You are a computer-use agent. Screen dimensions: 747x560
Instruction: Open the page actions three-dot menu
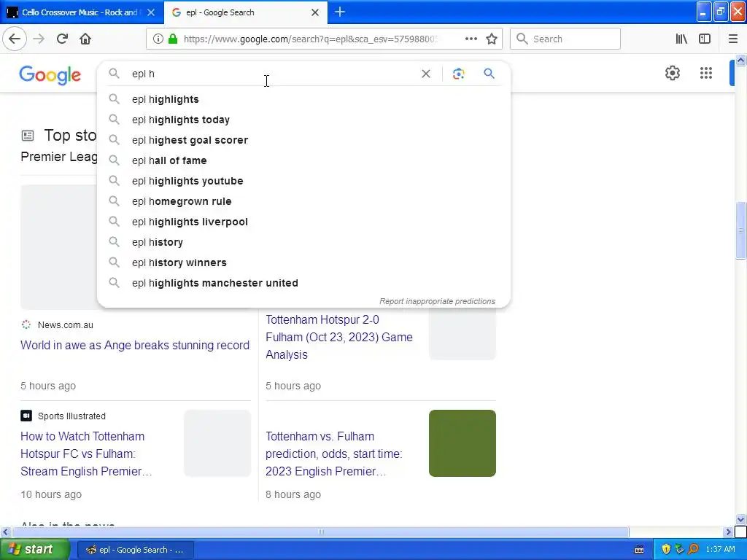pyautogui.click(x=471, y=39)
